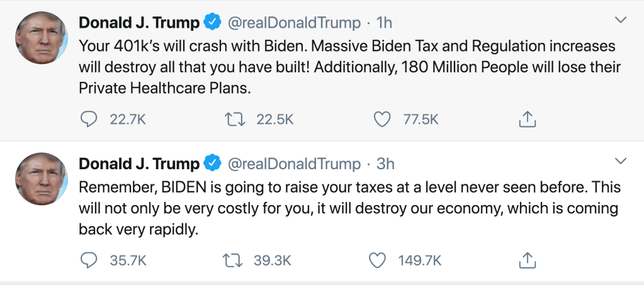
Task: Reply to the raise your taxes tweet
Action: (x=89, y=259)
